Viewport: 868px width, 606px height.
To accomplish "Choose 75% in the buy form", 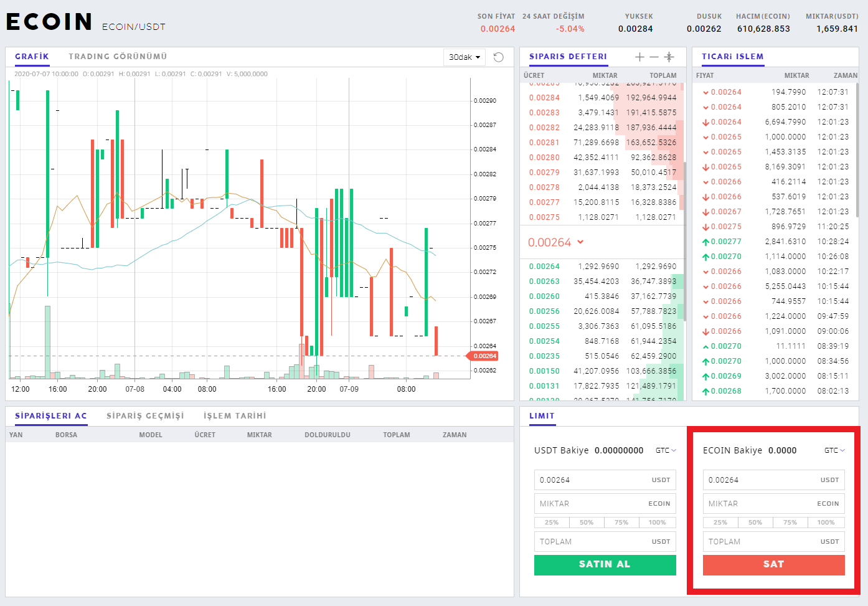I will [x=621, y=523].
